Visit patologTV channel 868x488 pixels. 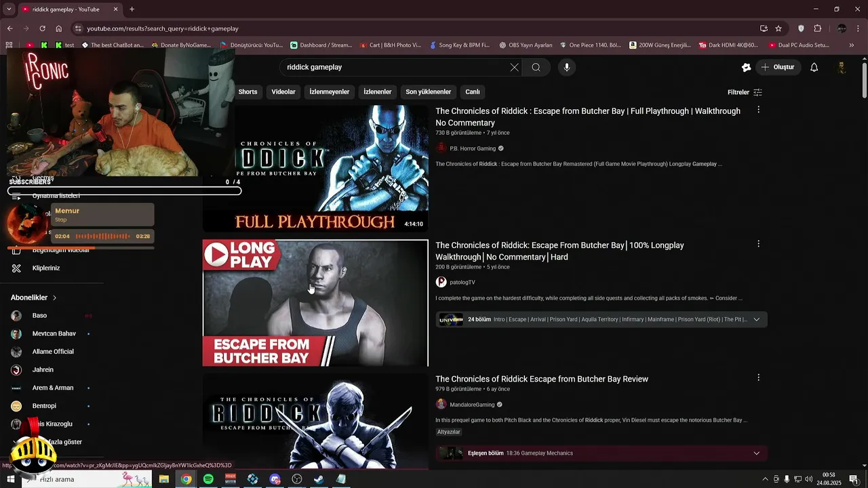462,282
